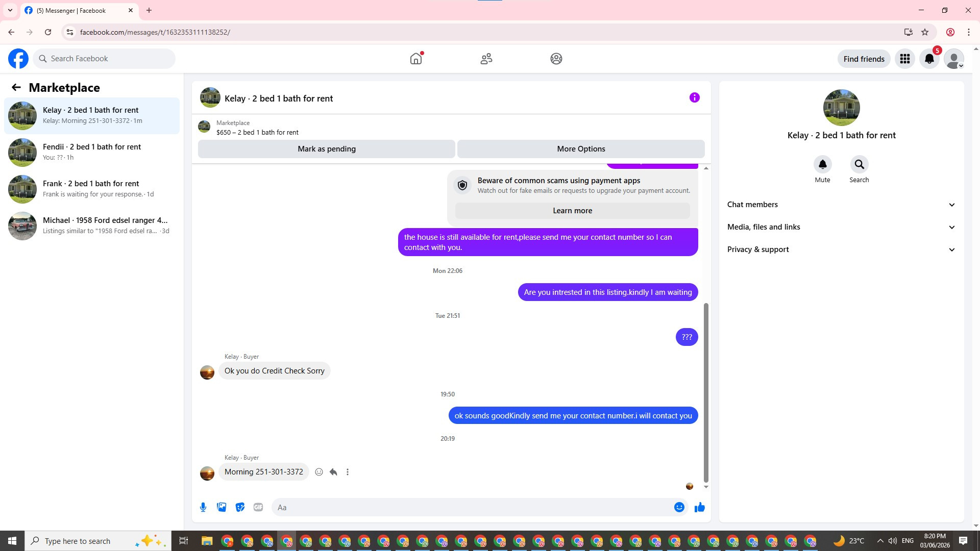The image size is (980, 551).
Task: Open Windows Start menu
Action: coord(12,541)
